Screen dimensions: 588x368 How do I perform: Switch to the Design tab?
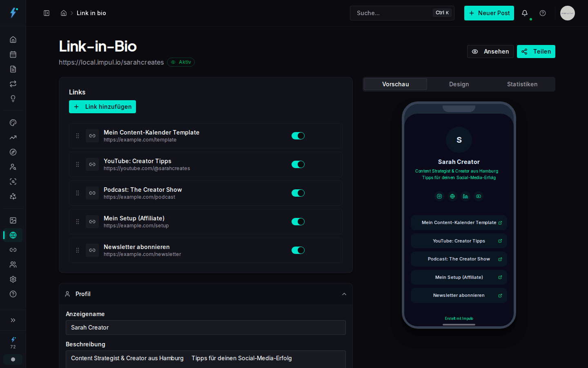pos(459,84)
